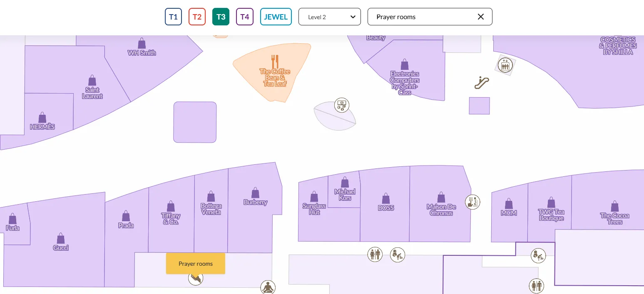This screenshot has width=644, height=294.
Task: Click the baby care icon below TWG Tea Boutique
Action: [x=538, y=255]
